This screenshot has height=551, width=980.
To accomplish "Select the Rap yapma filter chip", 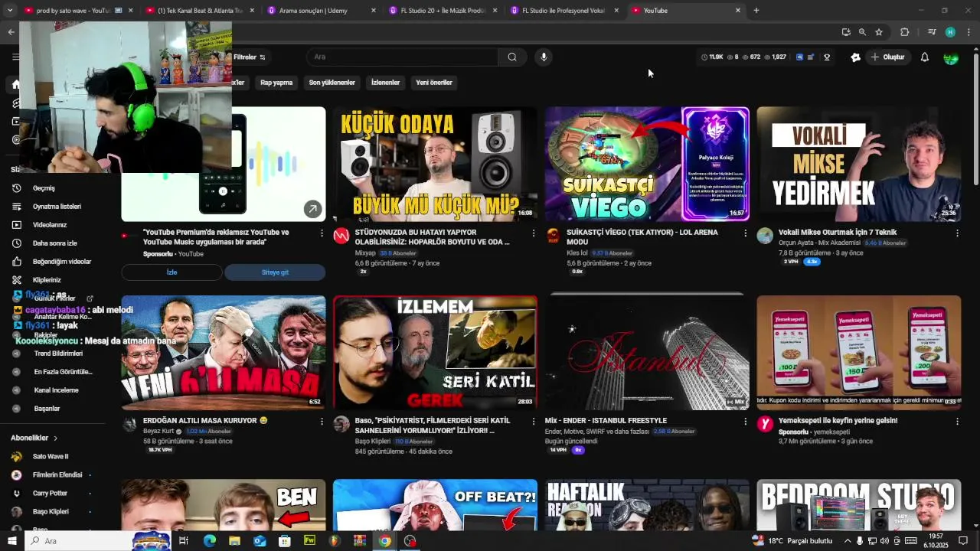I will pos(276,83).
